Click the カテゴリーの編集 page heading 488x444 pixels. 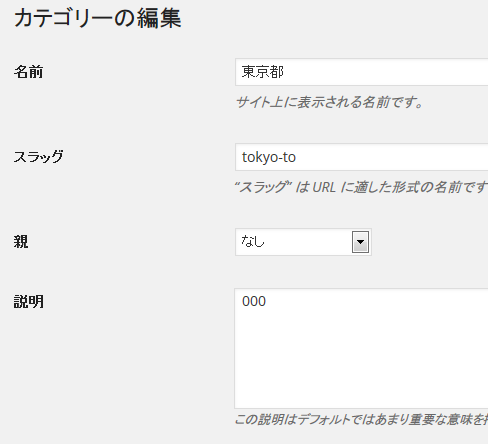tap(98, 18)
